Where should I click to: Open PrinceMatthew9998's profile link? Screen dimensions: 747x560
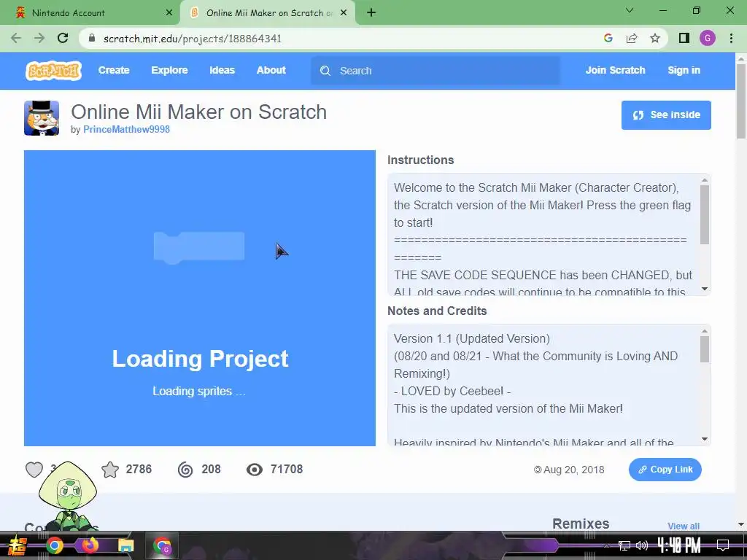[126, 129]
